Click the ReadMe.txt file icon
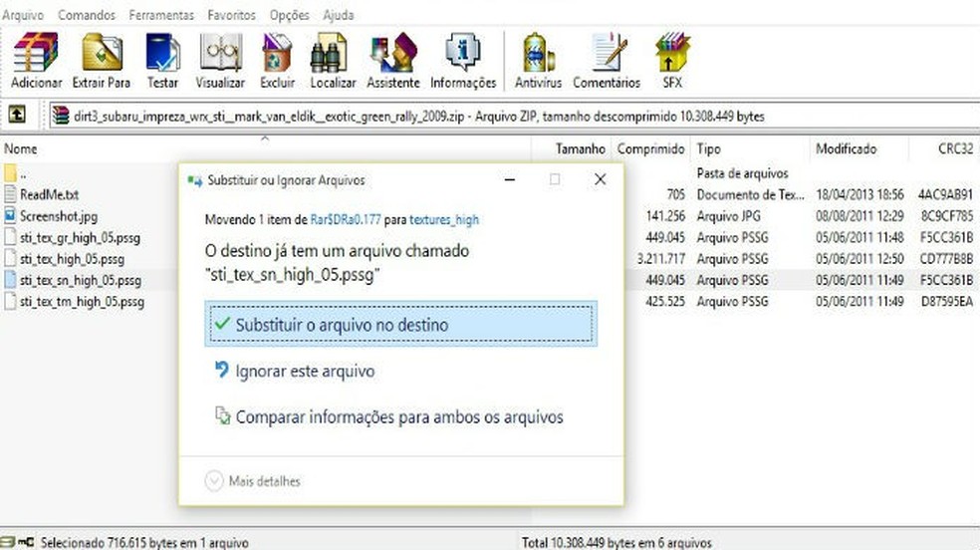 pos(9,194)
